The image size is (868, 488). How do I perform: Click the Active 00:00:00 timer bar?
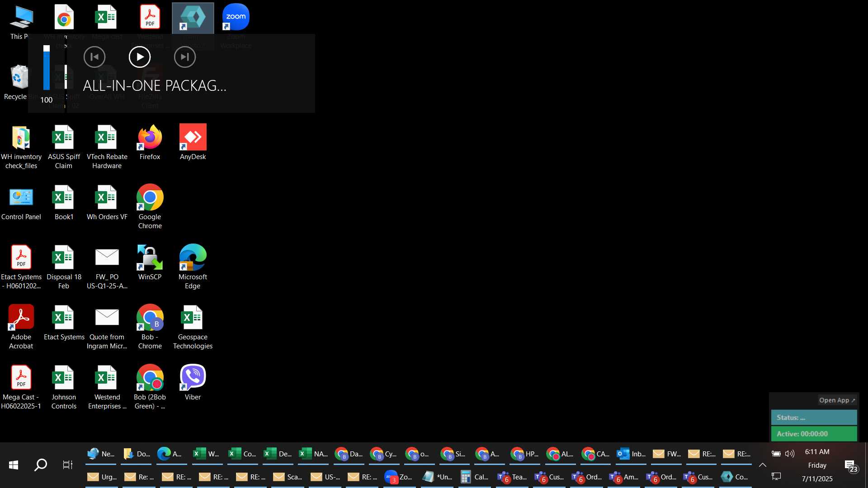(x=814, y=434)
